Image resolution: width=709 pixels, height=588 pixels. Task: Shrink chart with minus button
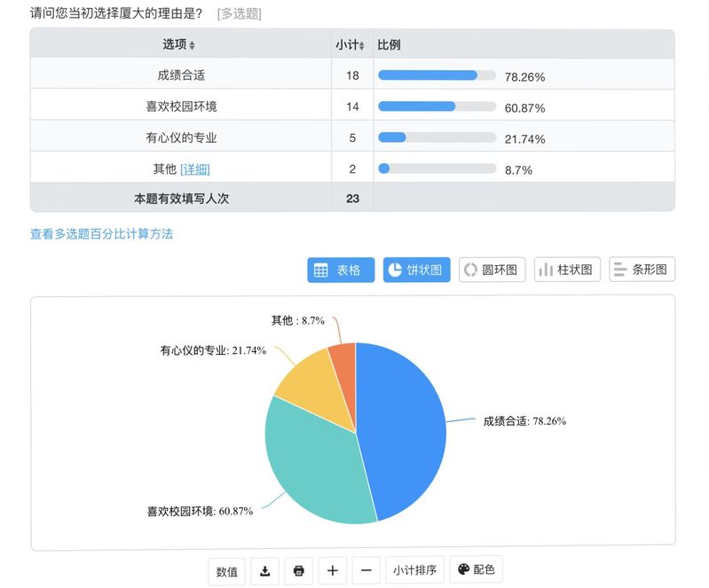point(366,570)
